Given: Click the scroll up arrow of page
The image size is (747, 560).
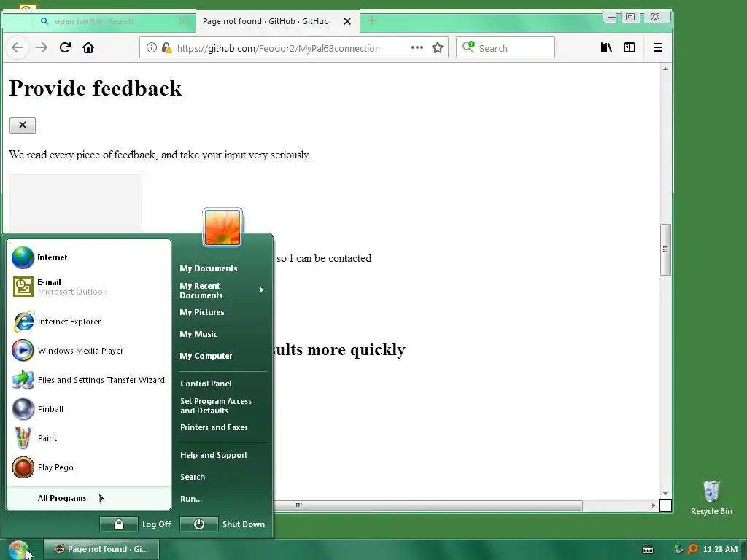Looking at the screenshot, I should 665,69.
